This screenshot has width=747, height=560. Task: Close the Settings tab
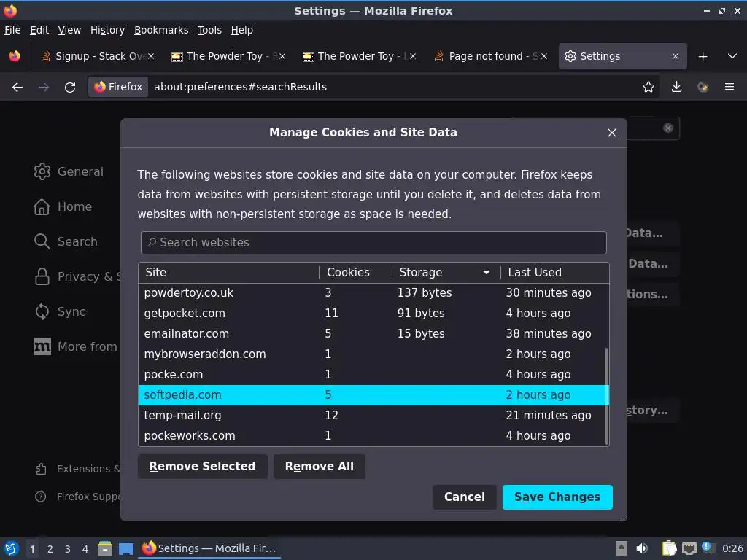pos(675,56)
